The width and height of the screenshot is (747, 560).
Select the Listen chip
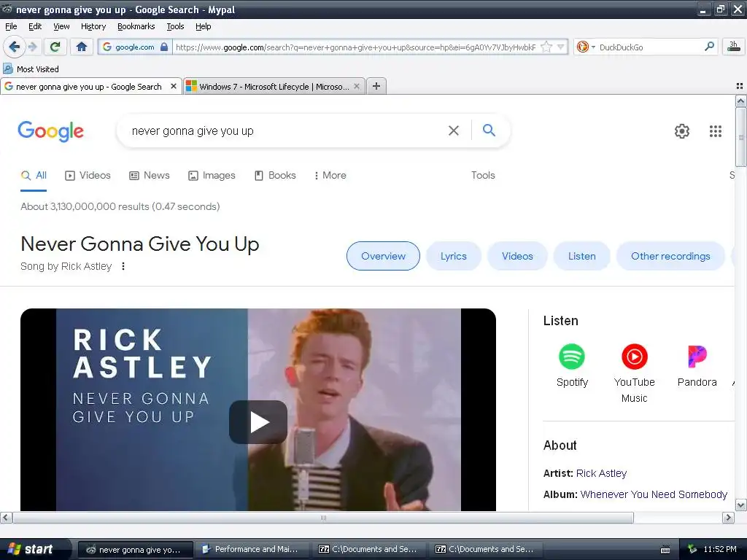coord(581,256)
